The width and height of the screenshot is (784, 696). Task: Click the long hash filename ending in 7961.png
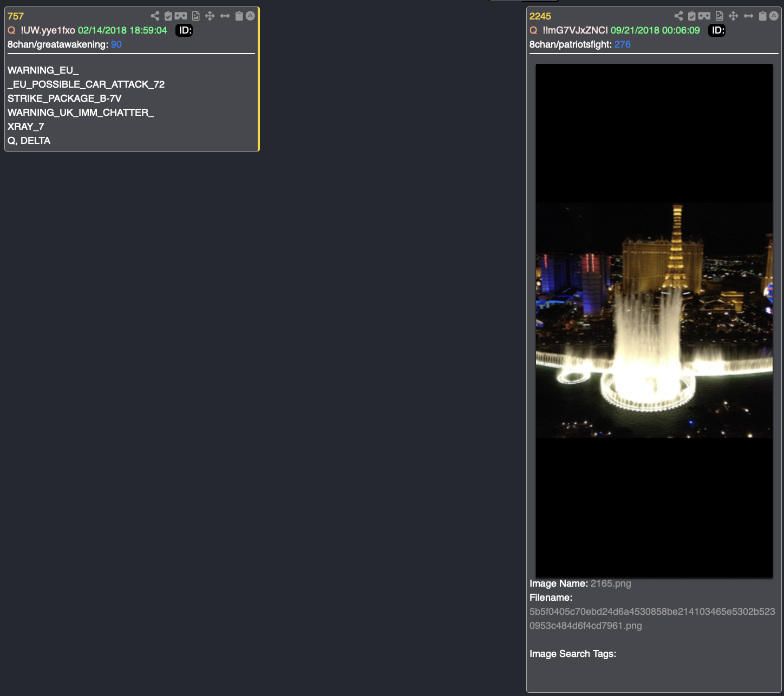[x=652, y=619]
